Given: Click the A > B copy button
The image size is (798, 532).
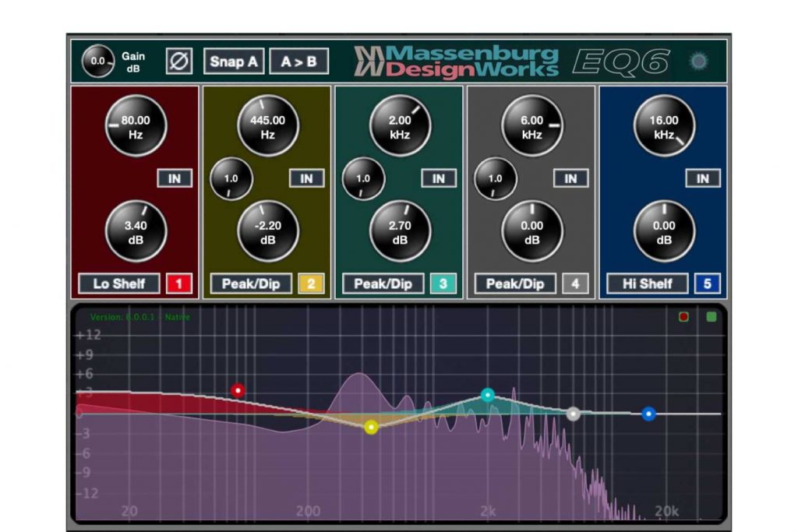Looking at the screenshot, I should point(298,62).
